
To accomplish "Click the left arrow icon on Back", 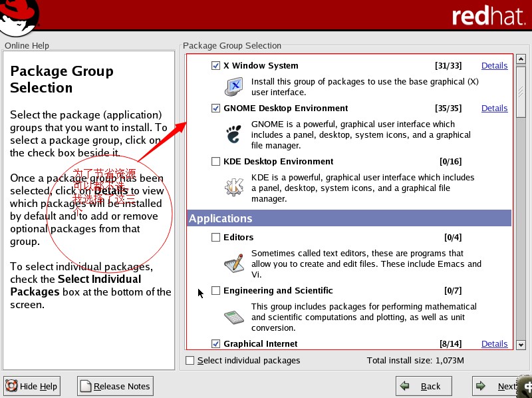I will 405,386.
